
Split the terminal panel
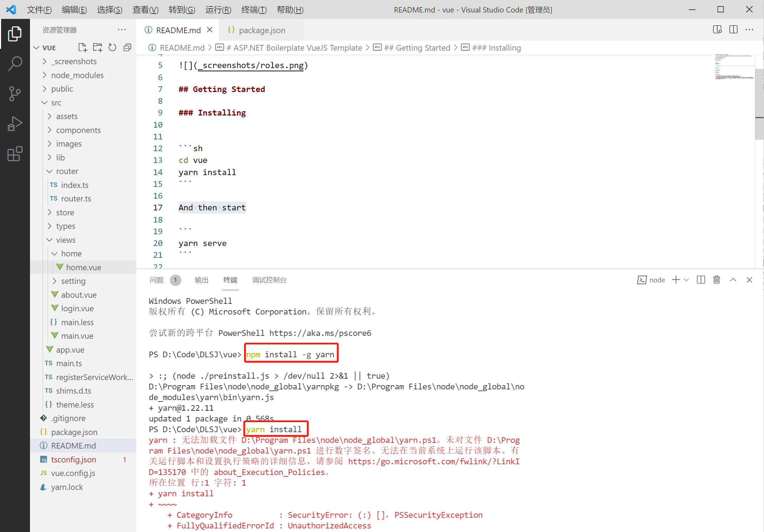click(x=701, y=280)
